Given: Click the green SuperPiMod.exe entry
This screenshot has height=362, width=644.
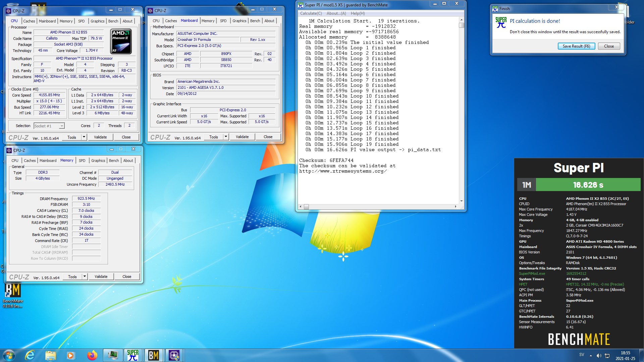Looking at the screenshot, I should (532, 274).
